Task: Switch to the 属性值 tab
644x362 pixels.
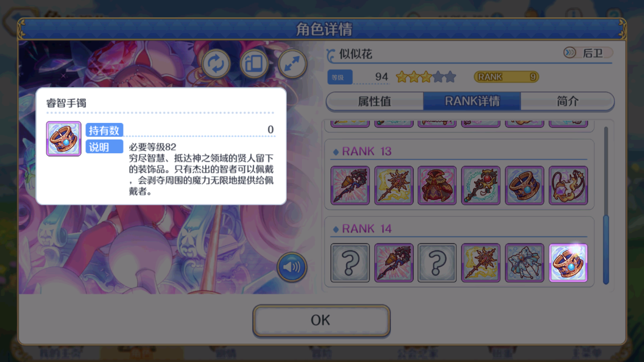Action: 375,101
